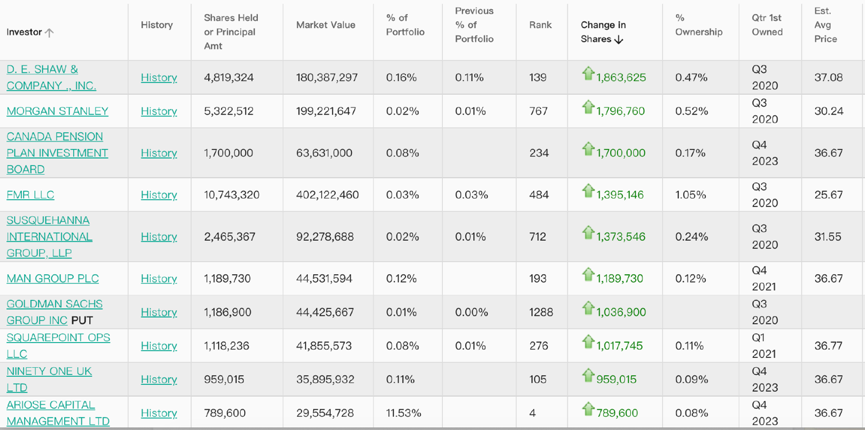This screenshot has width=865, height=430.
Task: Sort by Investor column ascending arrow
Action: coord(50,33)
